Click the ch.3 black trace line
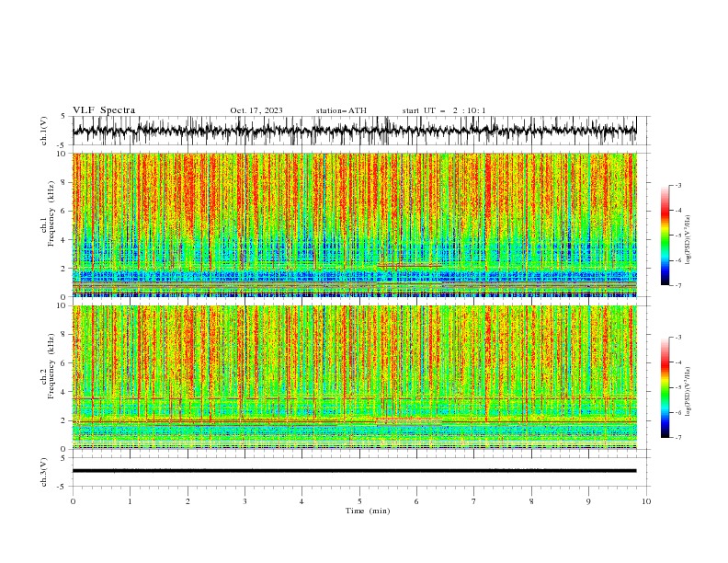The image size is (728, 563). pos(354,471)
